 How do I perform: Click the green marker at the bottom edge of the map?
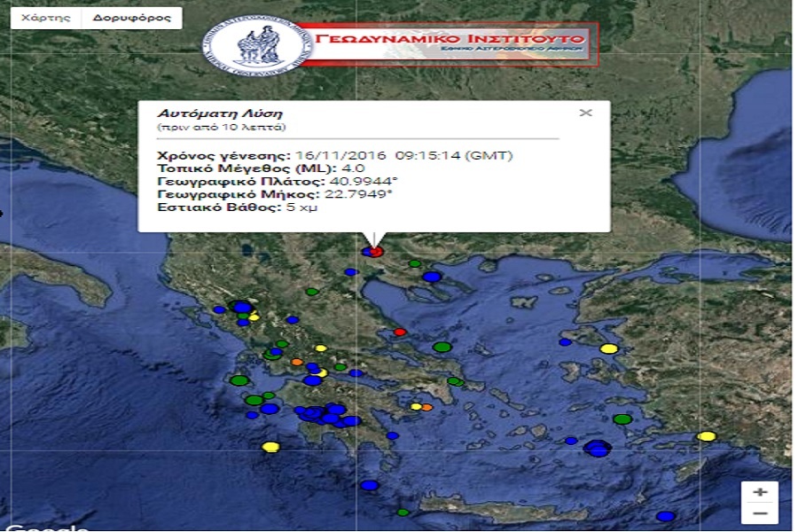(x=403, y=512)
